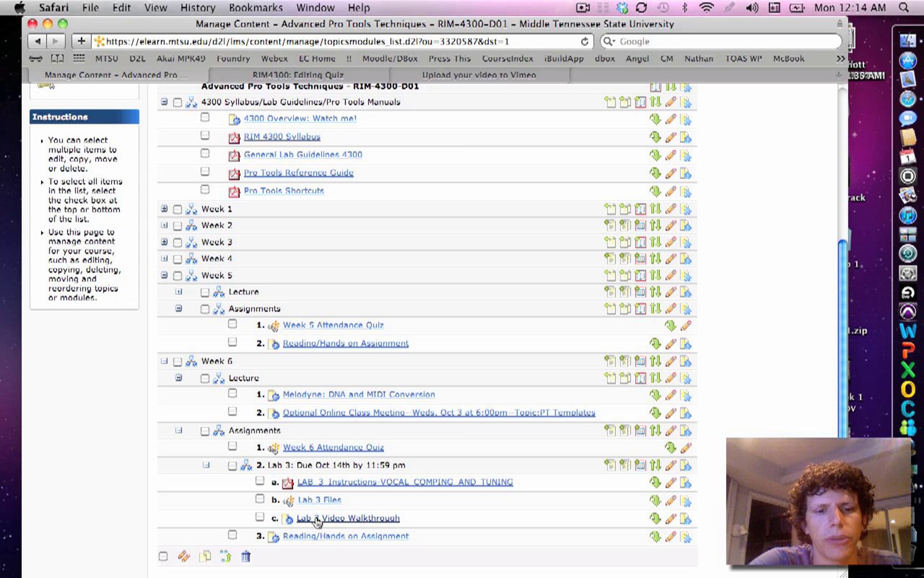Click the Safari reload page icon
Image resolution: width=924 pixels, height=578 pixels.
point(584,42)
